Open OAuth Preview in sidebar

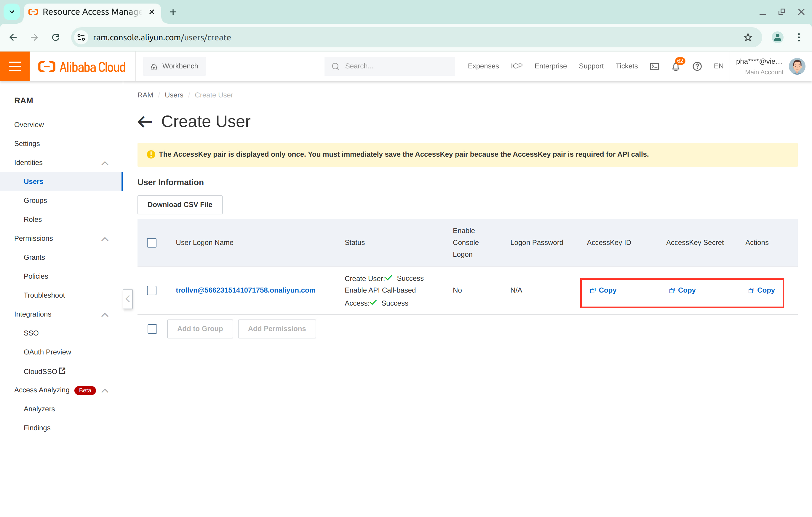coord(47,352)
